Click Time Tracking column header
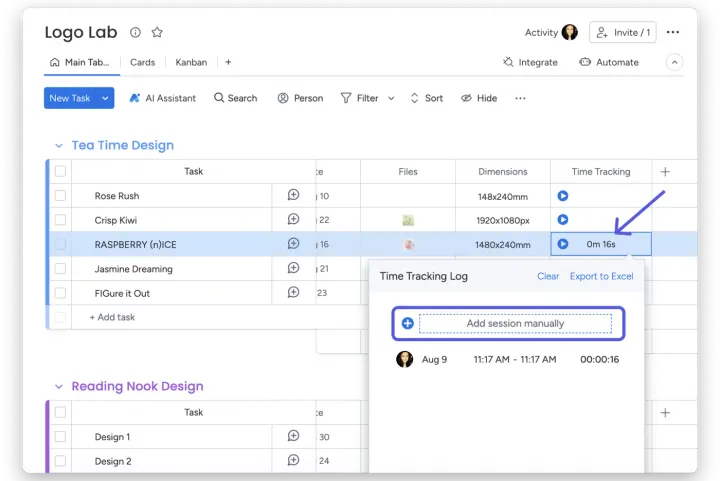The image size is (720, 481). coord(601,172)
